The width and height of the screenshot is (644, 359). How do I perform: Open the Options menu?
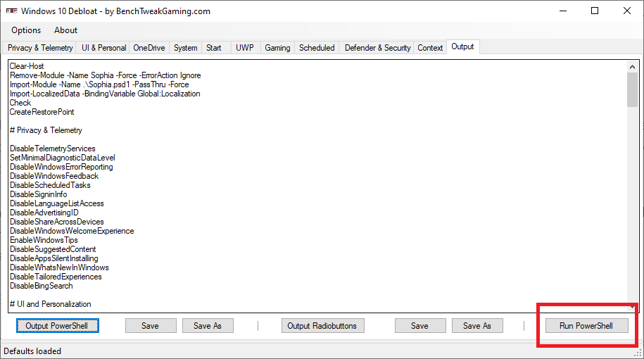(x=26, y=30)
